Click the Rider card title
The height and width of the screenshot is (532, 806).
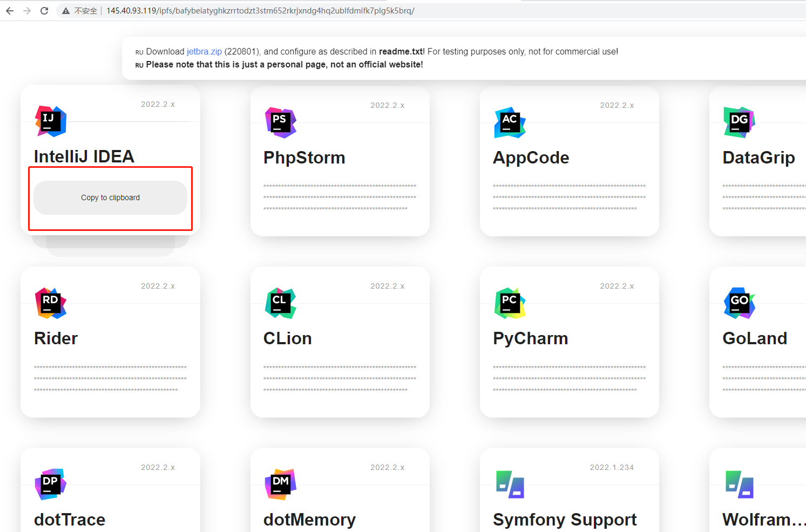coord(56,338)
